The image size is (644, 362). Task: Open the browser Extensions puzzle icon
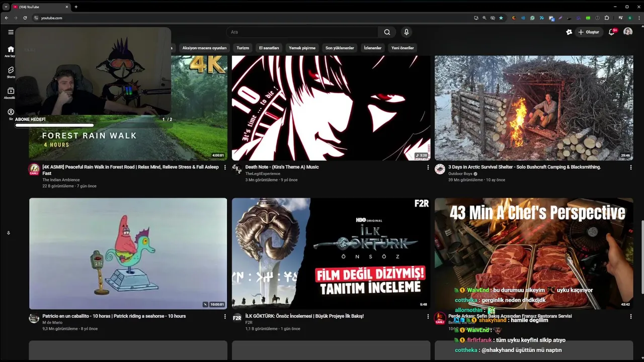pos(607,18)
